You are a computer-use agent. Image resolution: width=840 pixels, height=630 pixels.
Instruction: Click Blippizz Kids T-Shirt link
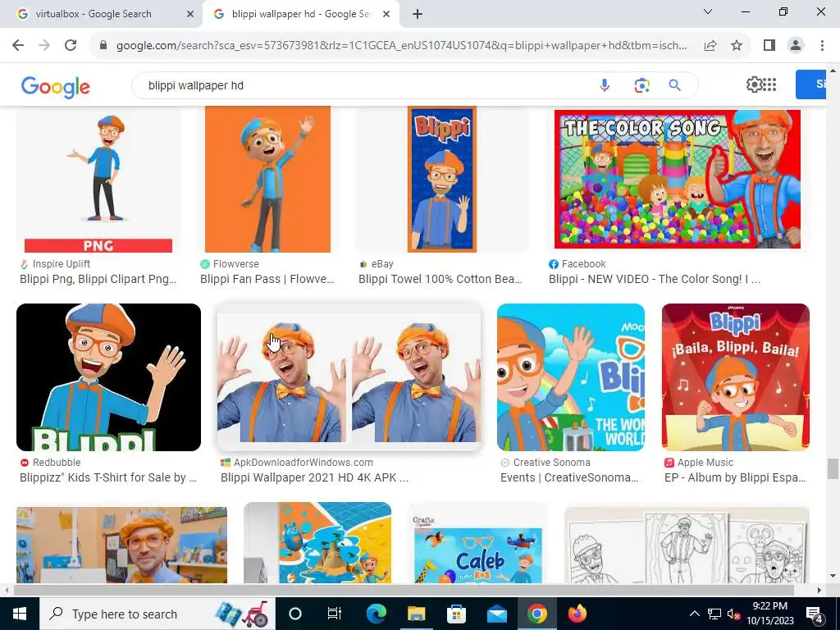click(x=108, y=477)
